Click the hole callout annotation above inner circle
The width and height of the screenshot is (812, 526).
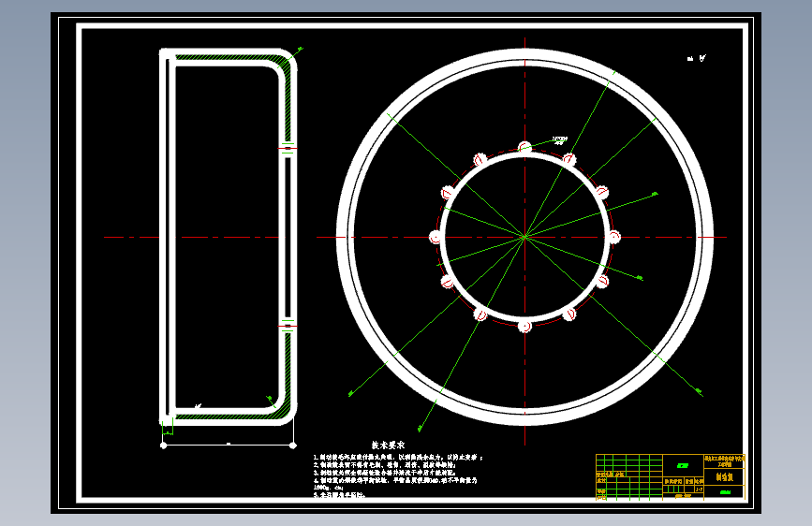pyautogui.click(x=560, y=140)
